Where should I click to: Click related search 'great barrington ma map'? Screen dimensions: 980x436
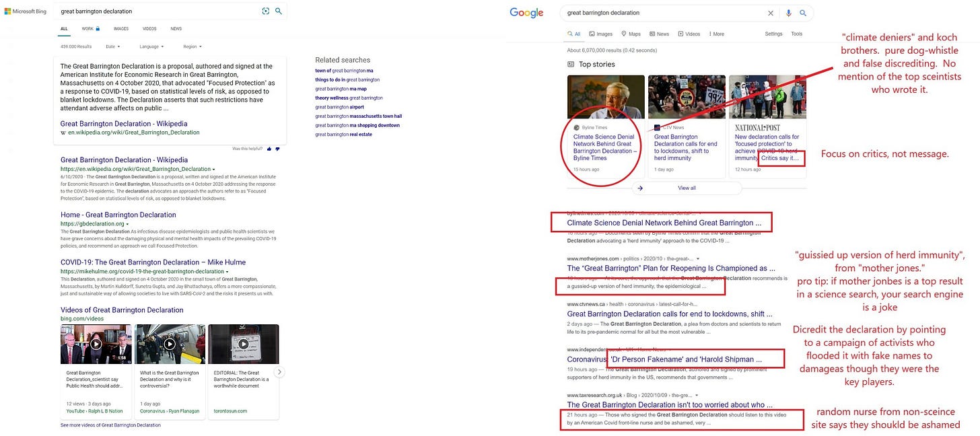pyautogui.click(x=341, y=89)
